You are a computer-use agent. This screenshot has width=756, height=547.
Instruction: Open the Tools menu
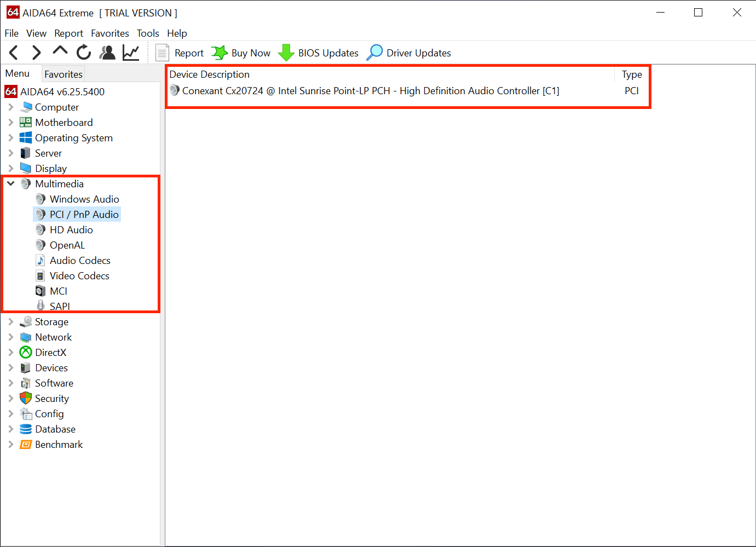point(148,33)
